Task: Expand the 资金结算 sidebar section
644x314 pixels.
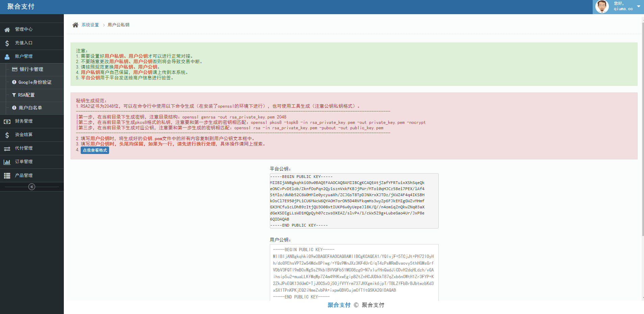Action: (x=24, y=135)
